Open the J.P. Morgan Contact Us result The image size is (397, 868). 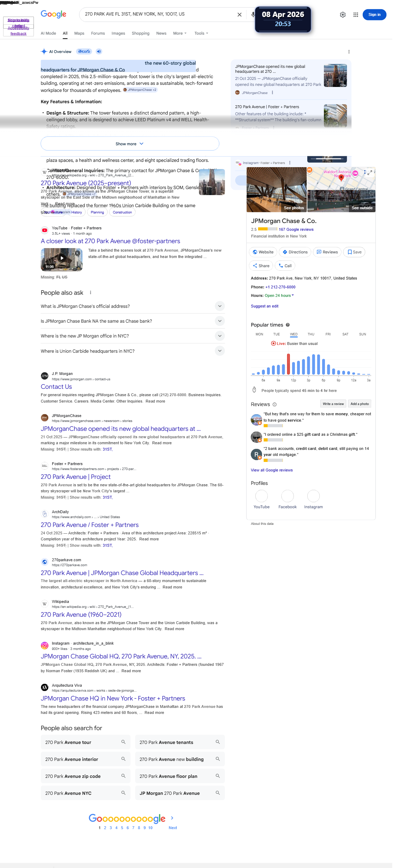coord(56,387)
